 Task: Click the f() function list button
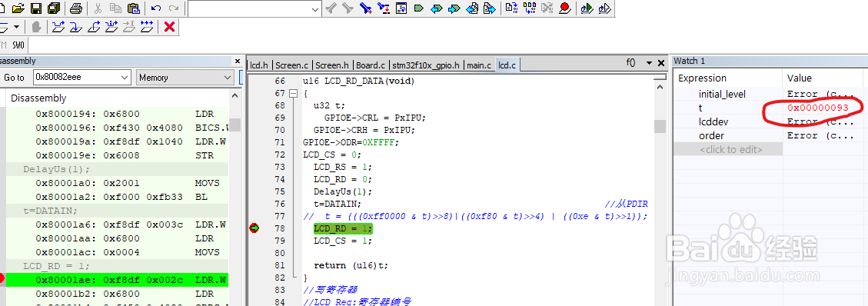point(631,62)
